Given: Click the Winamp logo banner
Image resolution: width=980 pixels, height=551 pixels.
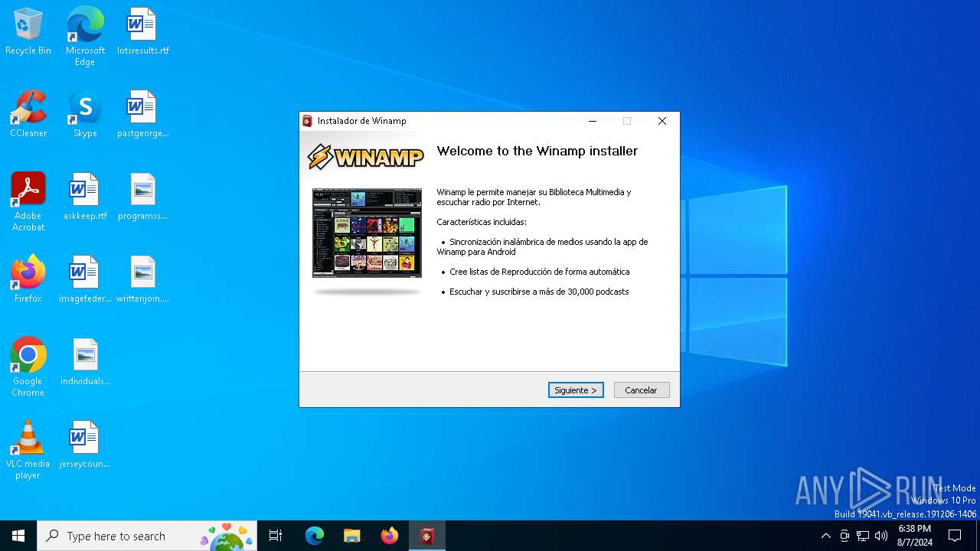Looking at the screenshot, I should coord(365,157).
